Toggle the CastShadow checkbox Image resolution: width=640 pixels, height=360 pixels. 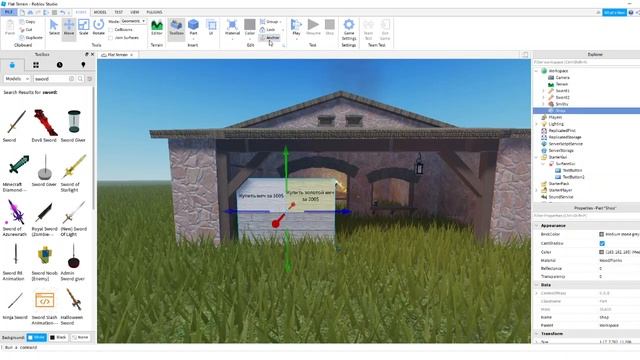602,243
